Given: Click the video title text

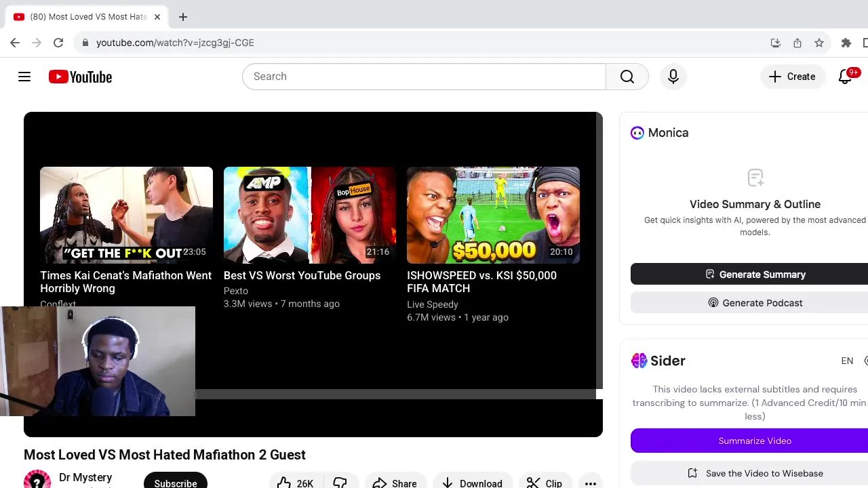Looking at the screenshot, I should [x=165, y=455].
